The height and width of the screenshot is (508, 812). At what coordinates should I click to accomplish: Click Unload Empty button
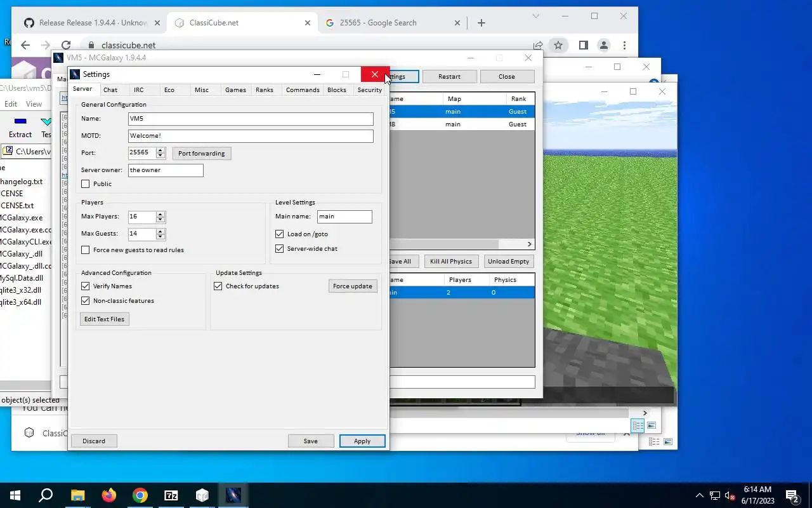pos(508,262)
